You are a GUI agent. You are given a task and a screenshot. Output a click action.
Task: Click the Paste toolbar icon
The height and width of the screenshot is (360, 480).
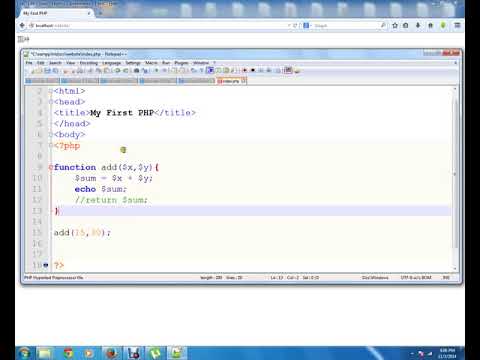click(x=107, y=70)
